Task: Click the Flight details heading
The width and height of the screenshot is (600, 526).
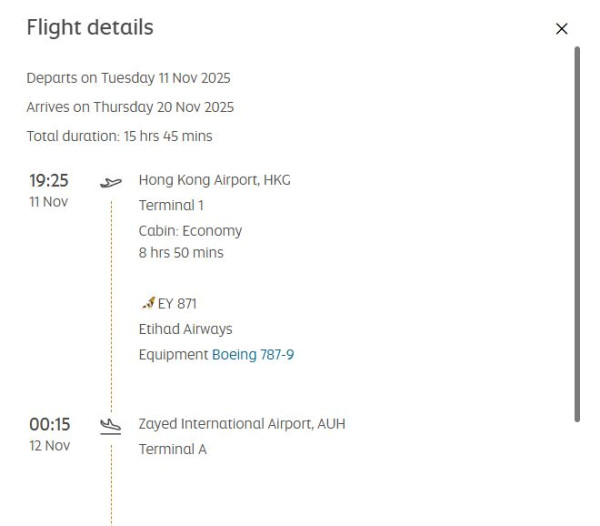Action: 90,28
